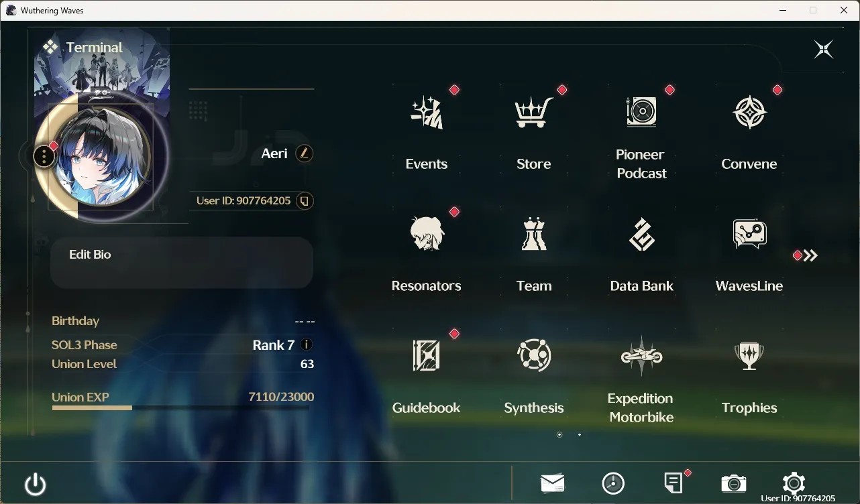Go to next page with double-chevron arrow

(810, 255)
